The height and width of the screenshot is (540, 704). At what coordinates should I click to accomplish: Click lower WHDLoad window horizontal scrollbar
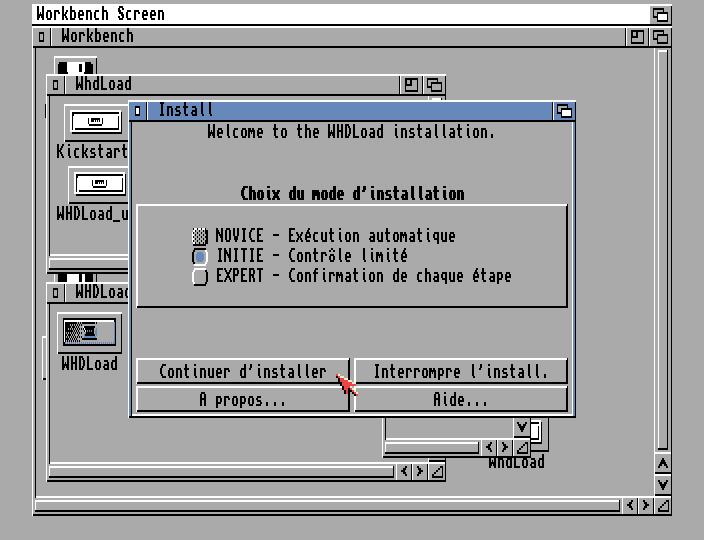pyautogui.click(x=222, y=472)
